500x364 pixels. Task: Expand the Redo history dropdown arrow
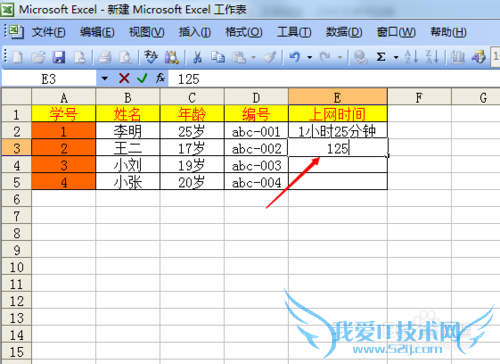pos(340,58)
